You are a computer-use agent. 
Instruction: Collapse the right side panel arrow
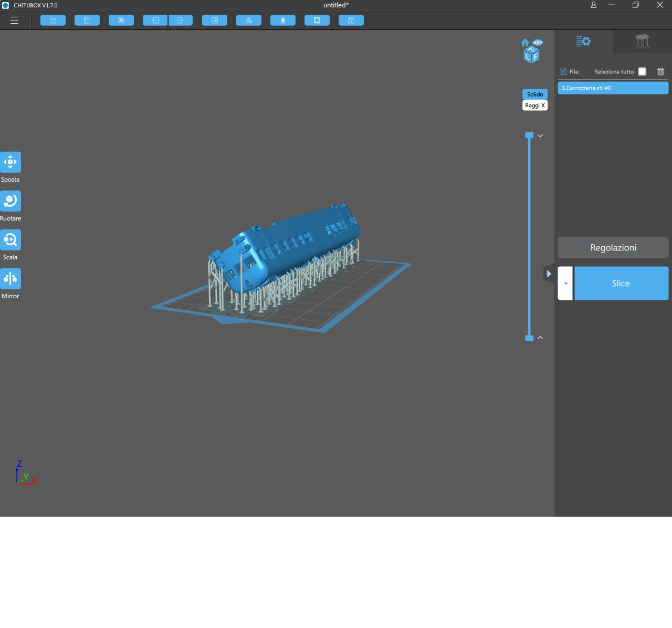click(549, 274)
